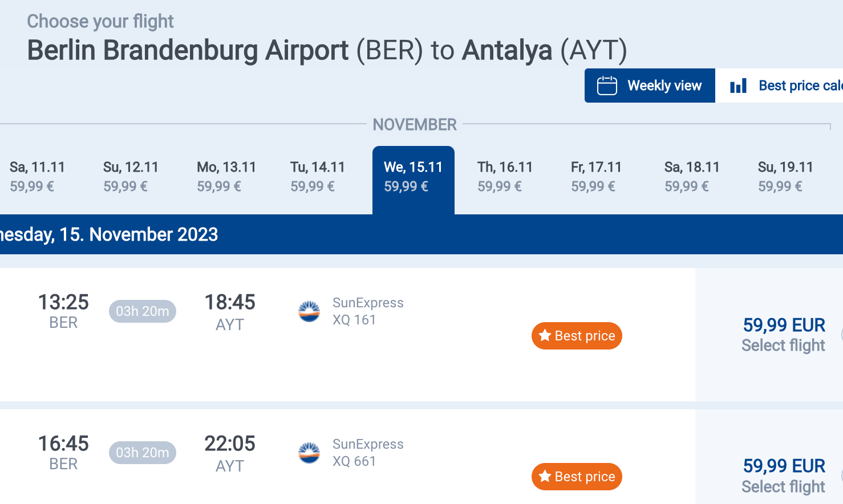Click SunExpress logo for flight XQ 161
843x504 pixels.
[309, 311]
